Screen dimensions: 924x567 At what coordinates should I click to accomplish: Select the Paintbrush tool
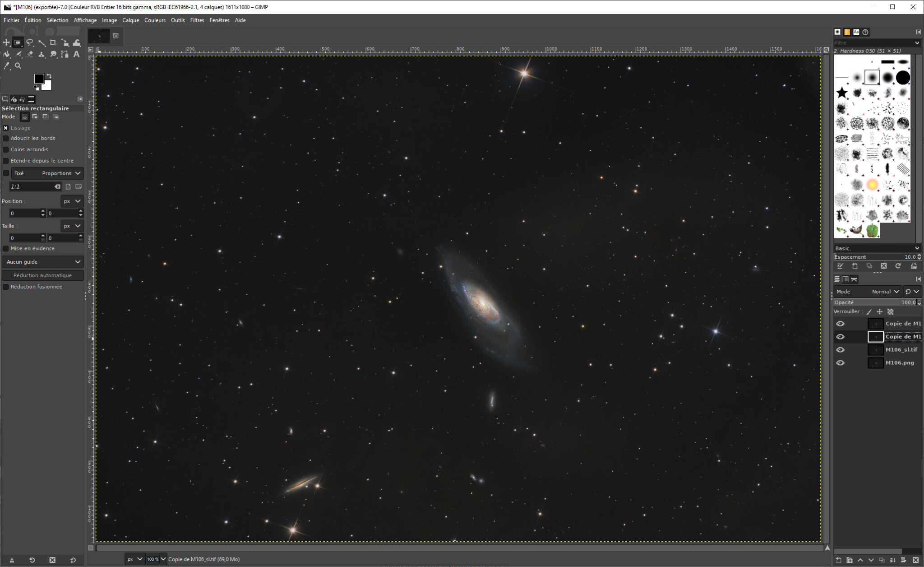[x=18, y=54]
